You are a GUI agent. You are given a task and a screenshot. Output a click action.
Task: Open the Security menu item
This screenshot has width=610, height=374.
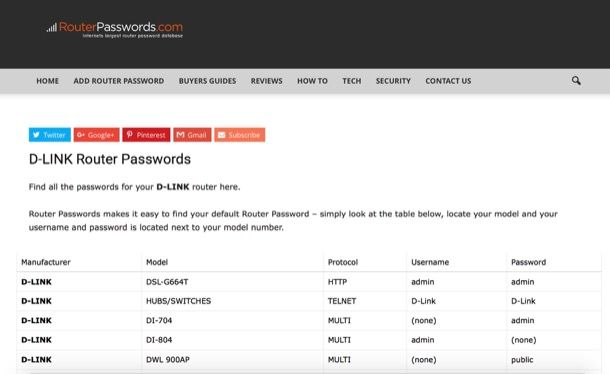(393, 81)
